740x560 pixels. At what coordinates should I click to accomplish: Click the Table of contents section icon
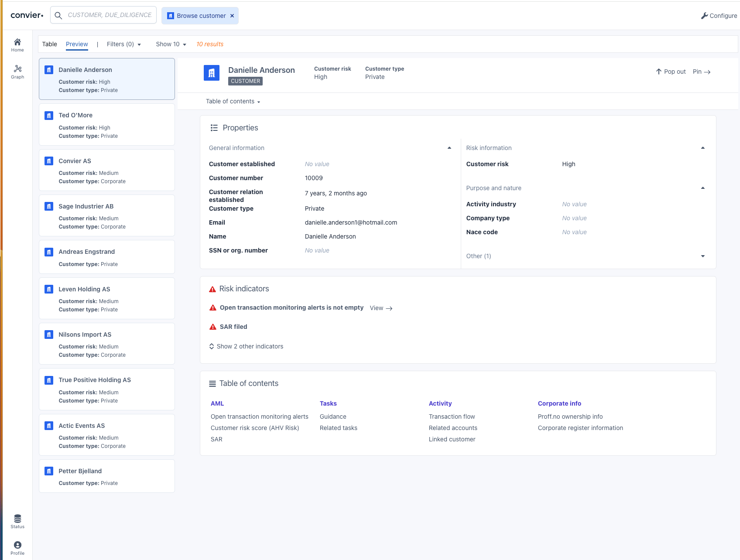[212, 384]
